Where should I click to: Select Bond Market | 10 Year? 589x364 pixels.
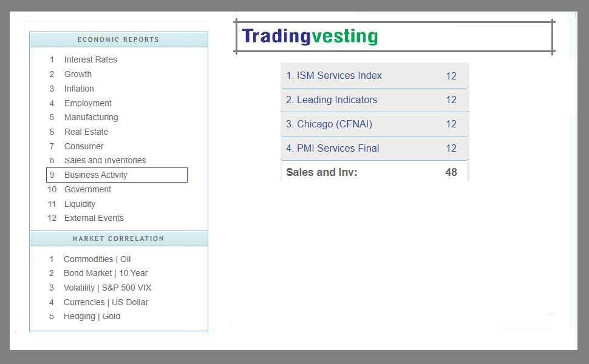point(106,273)
